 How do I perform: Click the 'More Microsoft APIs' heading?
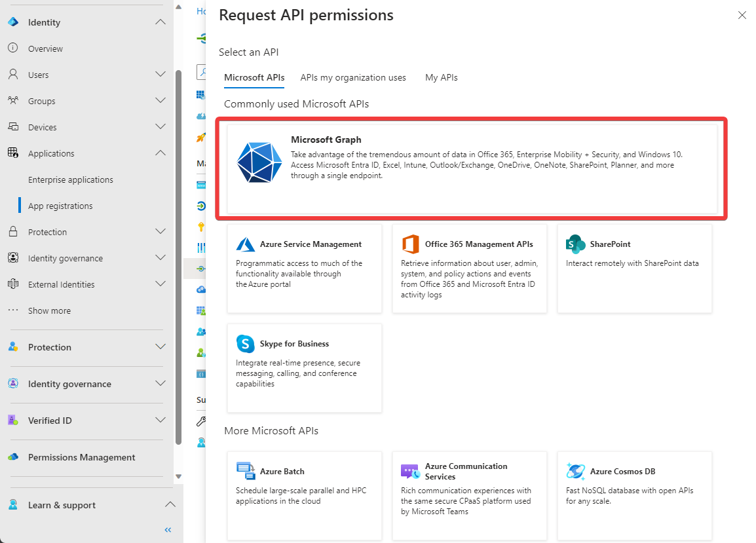coord(271,430)
